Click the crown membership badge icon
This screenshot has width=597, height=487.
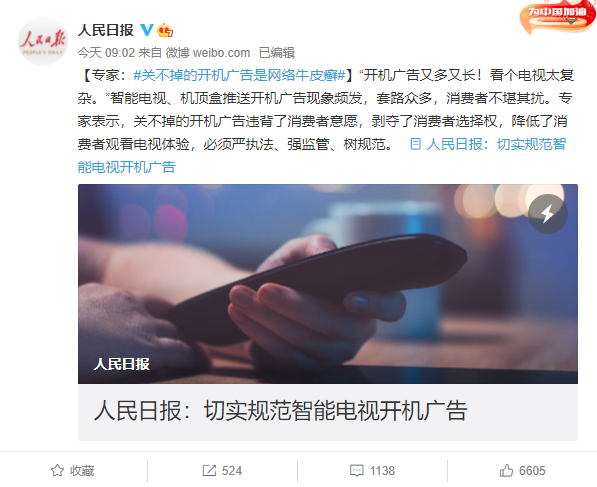[x=165, y=30]
